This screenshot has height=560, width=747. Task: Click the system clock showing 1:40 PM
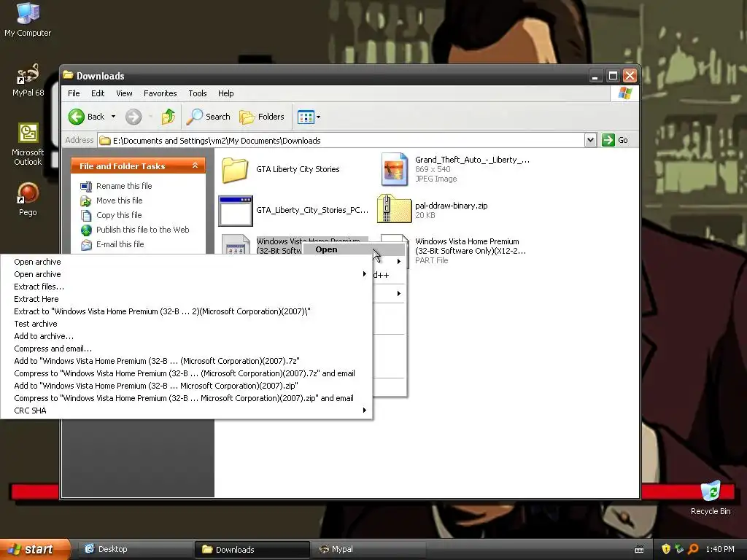(720, 549)
